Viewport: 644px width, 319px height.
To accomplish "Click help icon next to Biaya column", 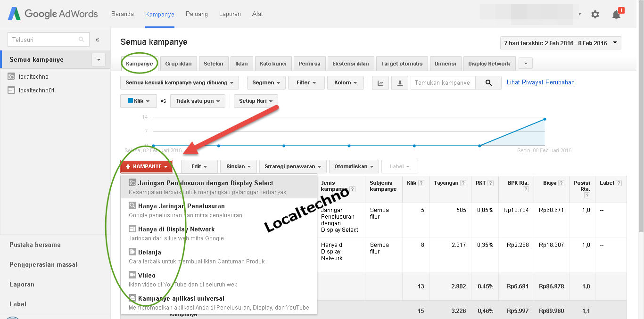I will (561, 183).
